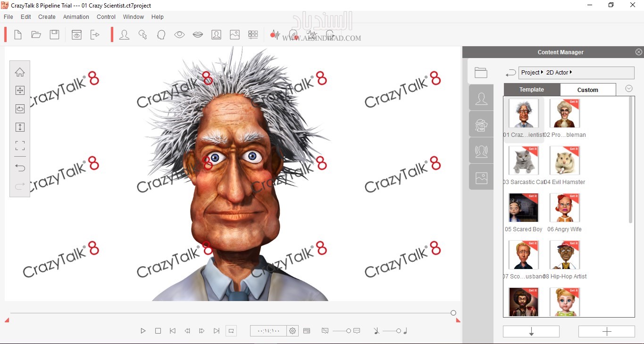The width and height of the screenshot is (644, 344).
Task: Toggle the loop playback button
Action: pyautogui.click(x=231, y=331)
